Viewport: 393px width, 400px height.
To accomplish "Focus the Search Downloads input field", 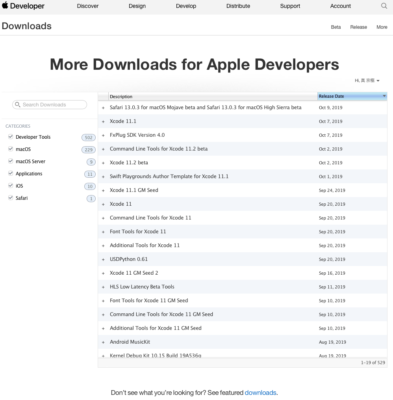I will 50,105.
